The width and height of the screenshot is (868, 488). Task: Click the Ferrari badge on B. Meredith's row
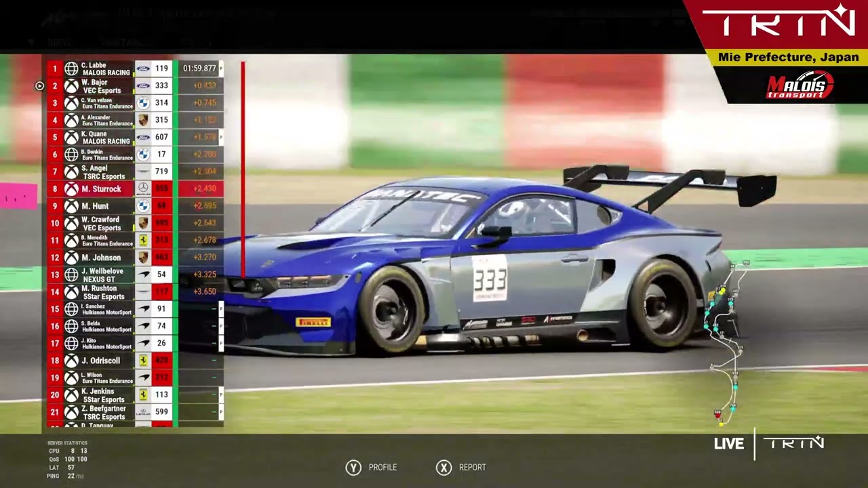click(x=143, y=241)
